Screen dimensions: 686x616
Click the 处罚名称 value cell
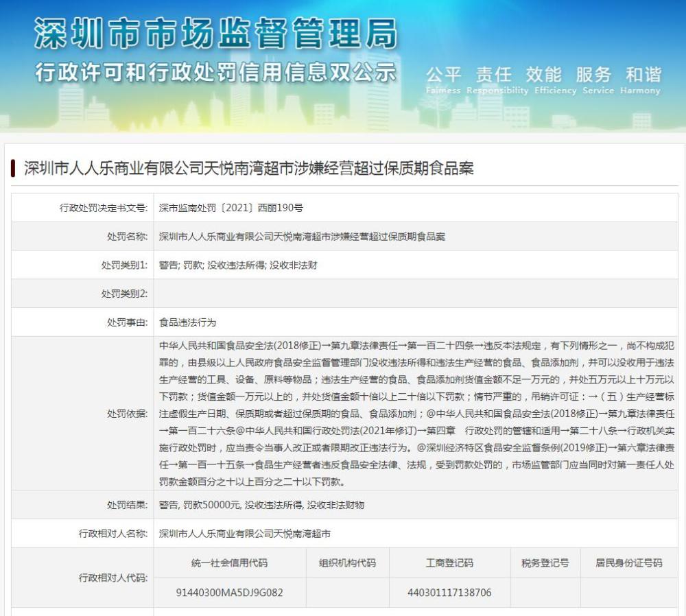coord(302,236)
